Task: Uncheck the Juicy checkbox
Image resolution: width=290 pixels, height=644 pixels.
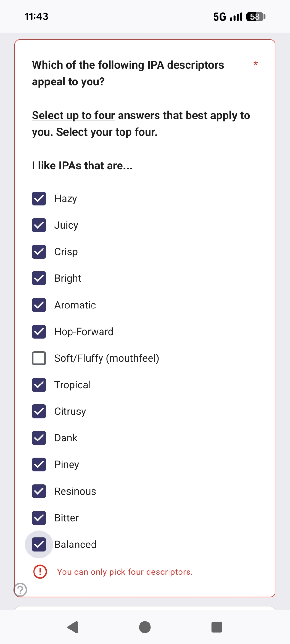Action: coord(39,225)
